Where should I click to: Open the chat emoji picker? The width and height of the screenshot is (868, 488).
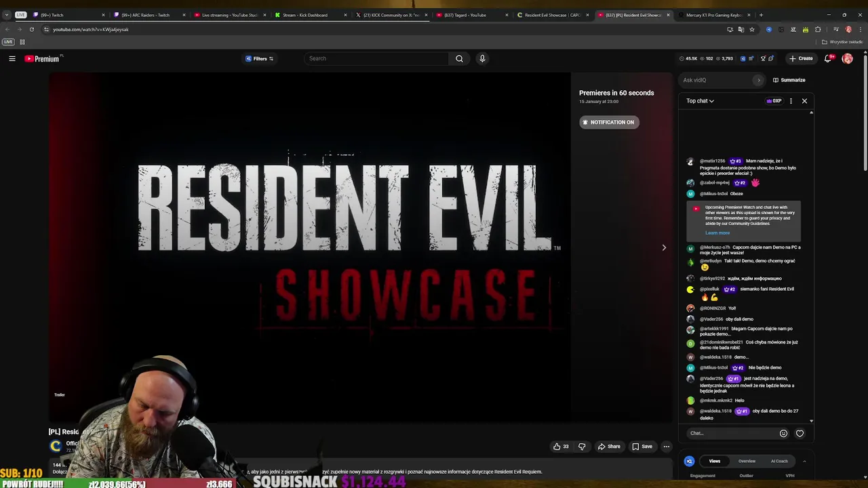783,433
